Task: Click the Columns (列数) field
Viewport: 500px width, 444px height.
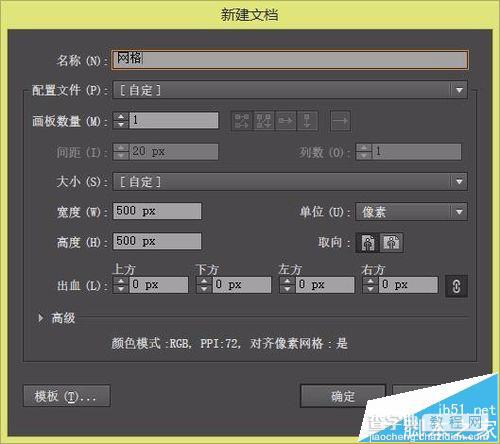Action: click(416, 152)
